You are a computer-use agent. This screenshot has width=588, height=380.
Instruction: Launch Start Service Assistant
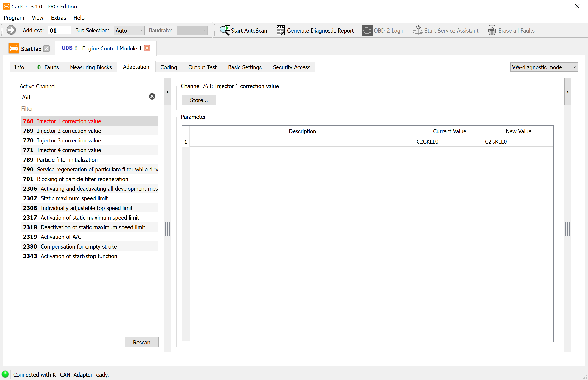446,30
